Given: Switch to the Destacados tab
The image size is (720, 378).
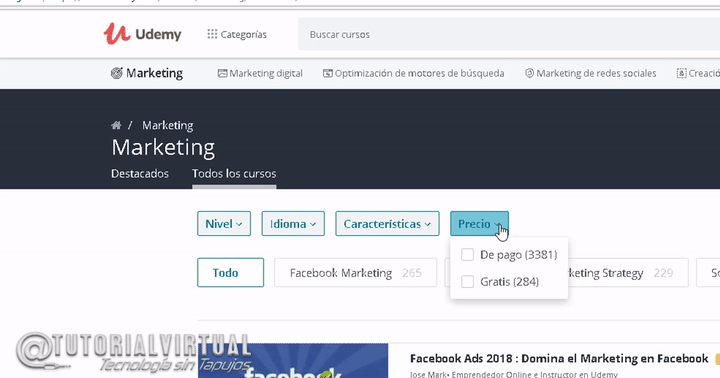Looking at the screenshot, I should click(140, 174).
